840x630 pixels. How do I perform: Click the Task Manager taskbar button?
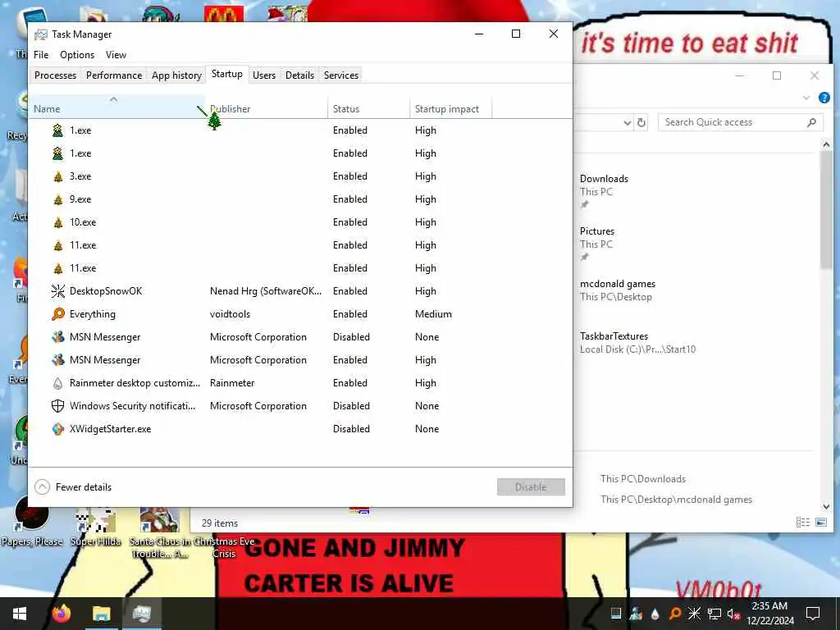click(141, 614)
